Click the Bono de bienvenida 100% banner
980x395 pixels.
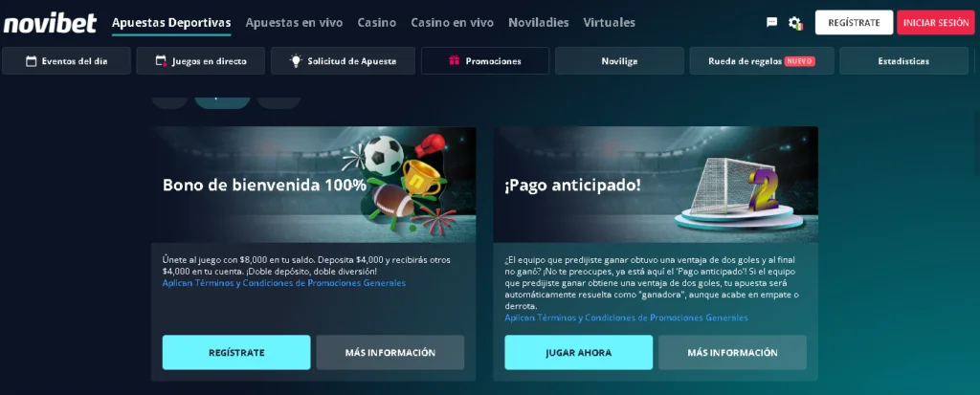click(313, 185)
